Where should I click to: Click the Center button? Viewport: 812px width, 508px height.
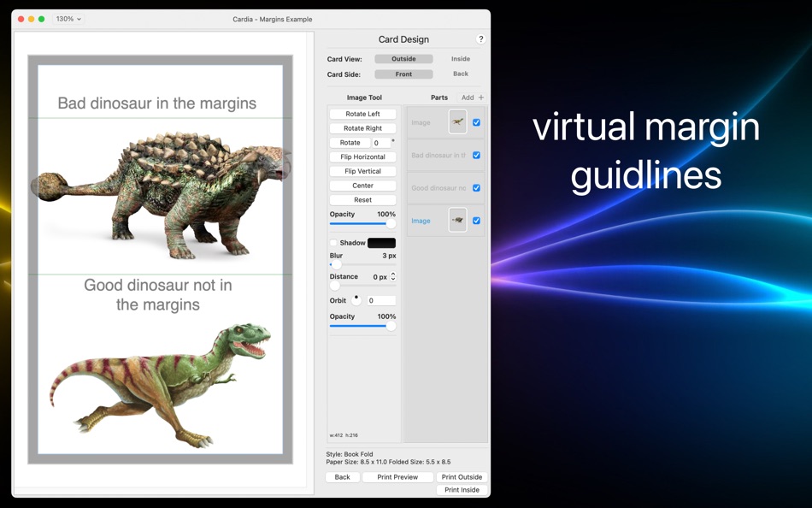pos(363,186)
